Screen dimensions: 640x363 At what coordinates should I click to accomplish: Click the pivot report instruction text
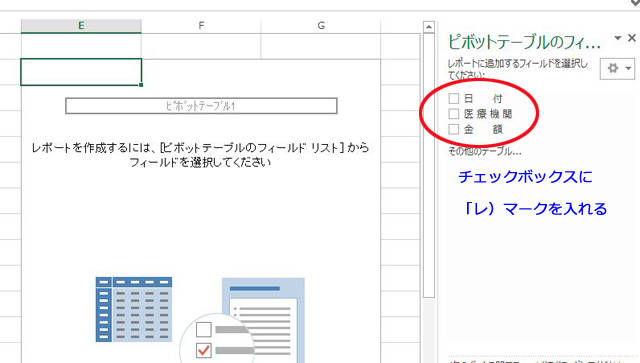point(200,155)
